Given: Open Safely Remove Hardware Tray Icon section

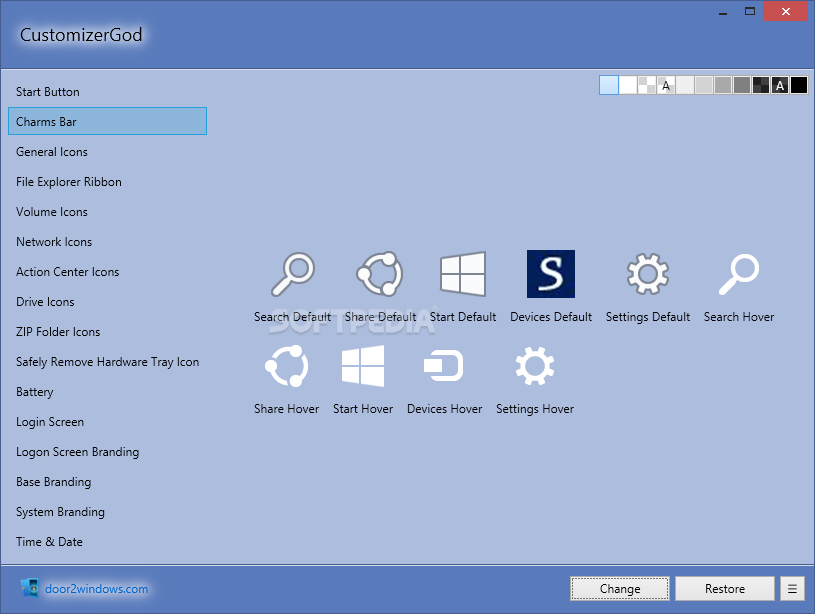Looking at the screenshot, I should 108,362.
